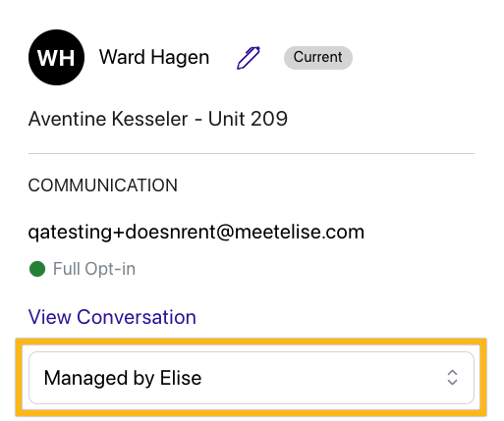Click the up-down chevron icon in the dropdown
The width and height of the screenshot is (504, 421).
(452, 378)
